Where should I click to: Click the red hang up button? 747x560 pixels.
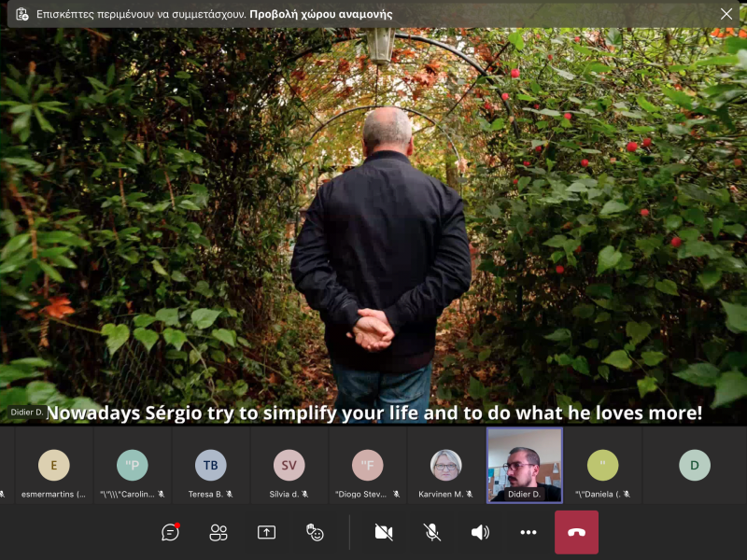coord(576,532)
